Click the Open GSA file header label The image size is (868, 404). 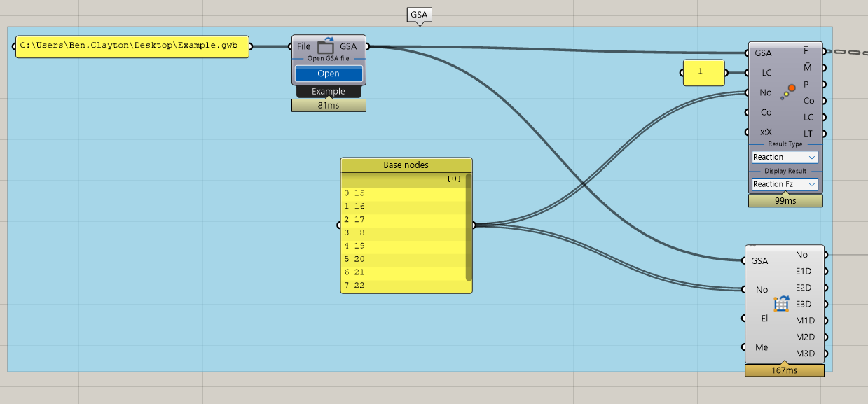(329, 58)
